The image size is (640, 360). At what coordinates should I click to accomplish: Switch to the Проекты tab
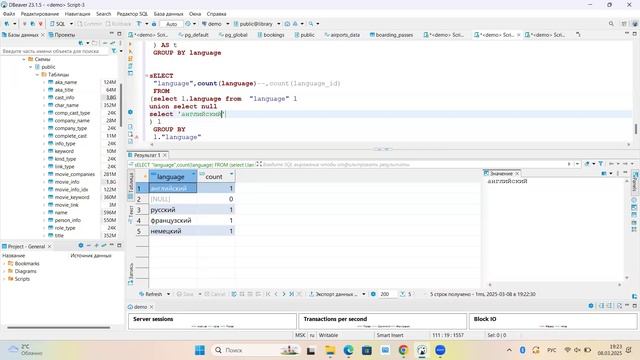62,35
